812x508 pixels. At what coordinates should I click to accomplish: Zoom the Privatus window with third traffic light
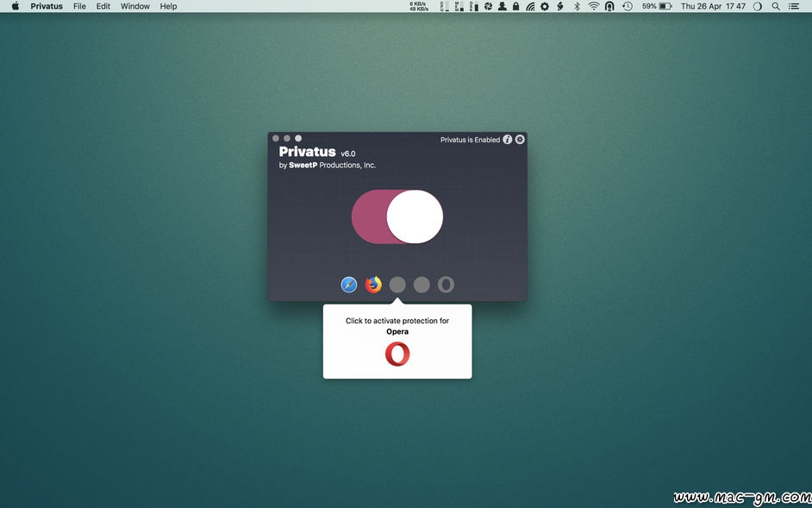298,138
